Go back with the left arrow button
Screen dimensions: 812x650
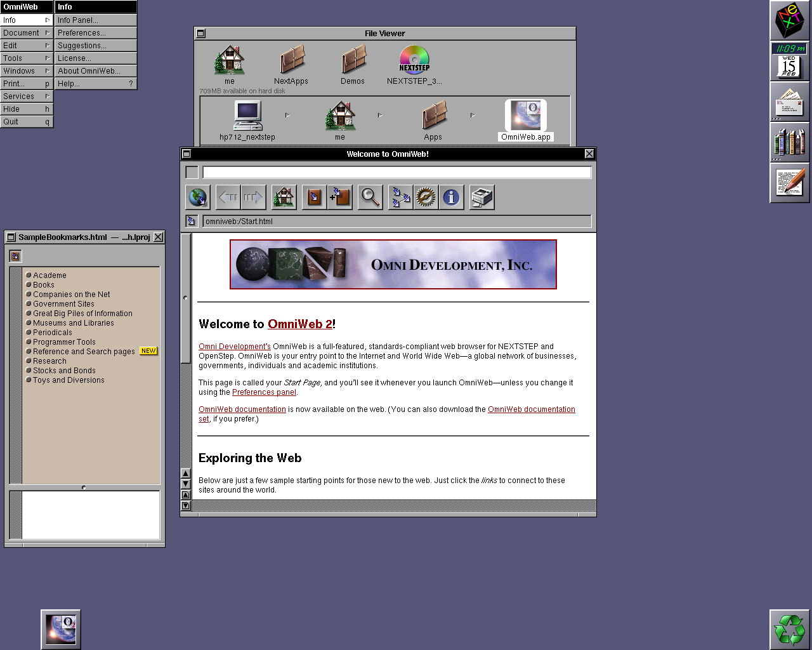[x=228, y=197]
